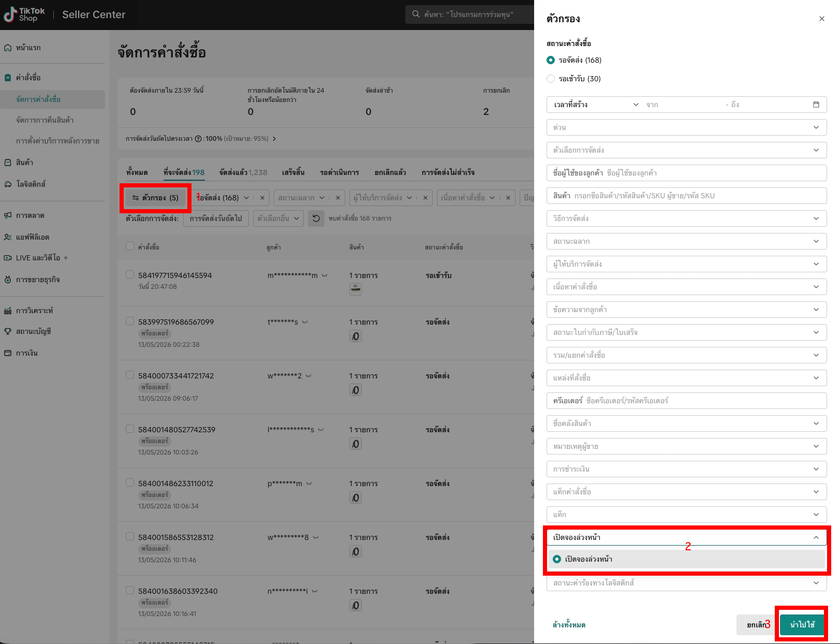Open the ข้อความจากลูกค้า dropdown
The image size is (840, 644).
[x=686, y=310]
